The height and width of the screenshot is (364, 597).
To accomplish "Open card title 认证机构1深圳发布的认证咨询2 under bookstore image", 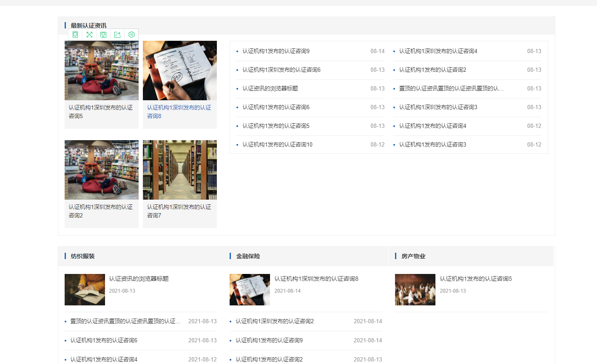I will (101, 211).
